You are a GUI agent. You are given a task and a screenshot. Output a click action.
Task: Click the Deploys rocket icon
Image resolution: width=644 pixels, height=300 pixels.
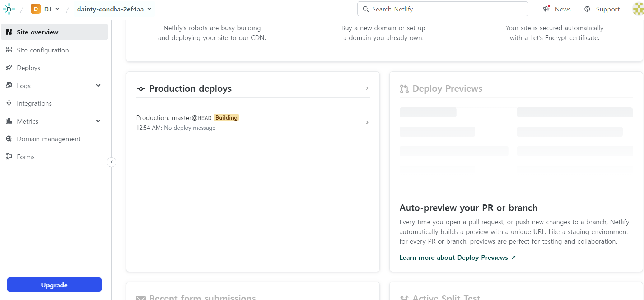point(9,68)
